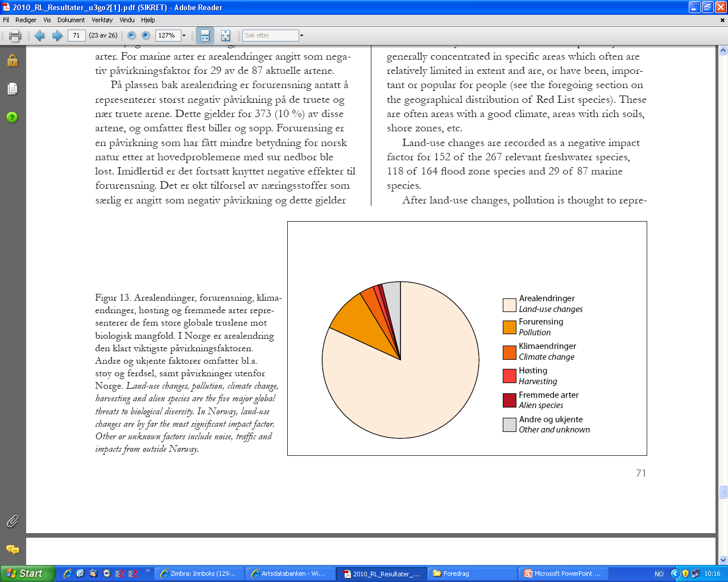Screen dimensions: 728x582
Task: Switch to Microsoft PowerPoint taskbar window
Action: [564, 573]
